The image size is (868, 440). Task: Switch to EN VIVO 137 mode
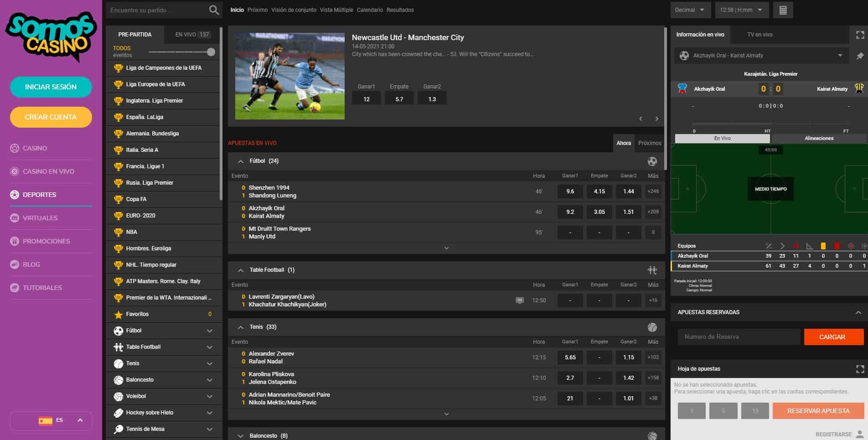click(x=192, y=35)
